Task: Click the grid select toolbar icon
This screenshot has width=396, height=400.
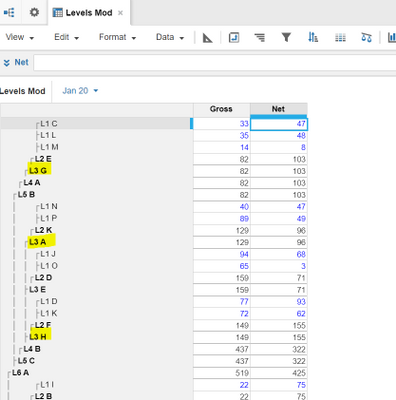Action: click(x=340, y=38)
